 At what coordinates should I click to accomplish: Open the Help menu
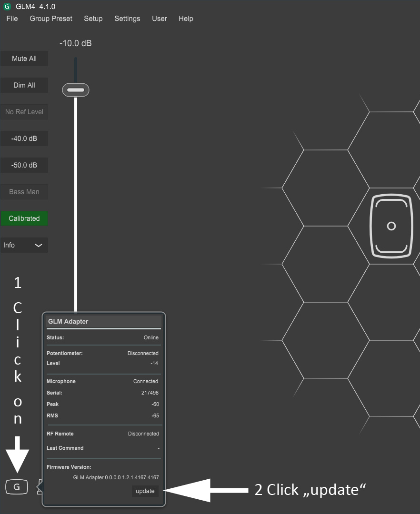click(x=186, y=19)
